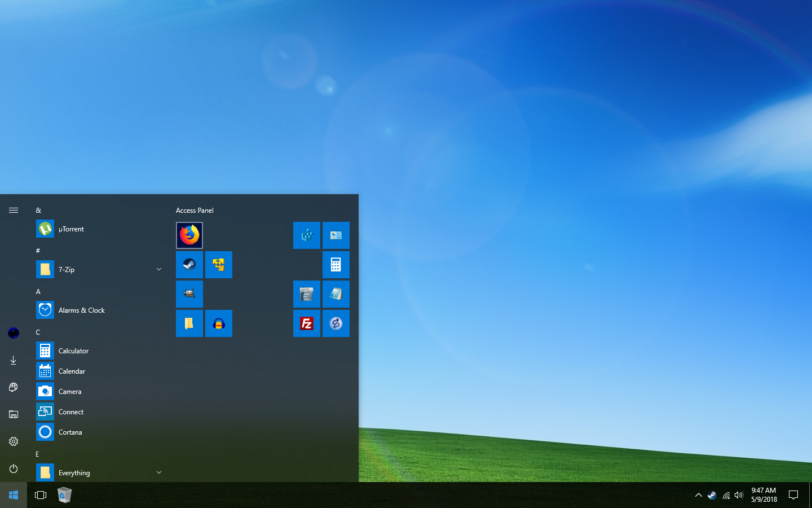812x508 pixels.
Task: Open the network status tray icon
Action: point(726,495)
